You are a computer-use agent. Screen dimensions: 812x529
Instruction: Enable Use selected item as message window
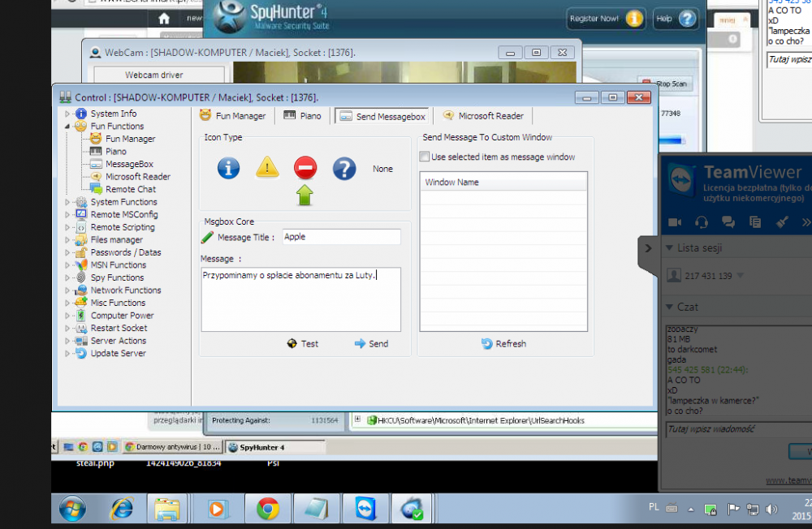(x=425, y=157)
